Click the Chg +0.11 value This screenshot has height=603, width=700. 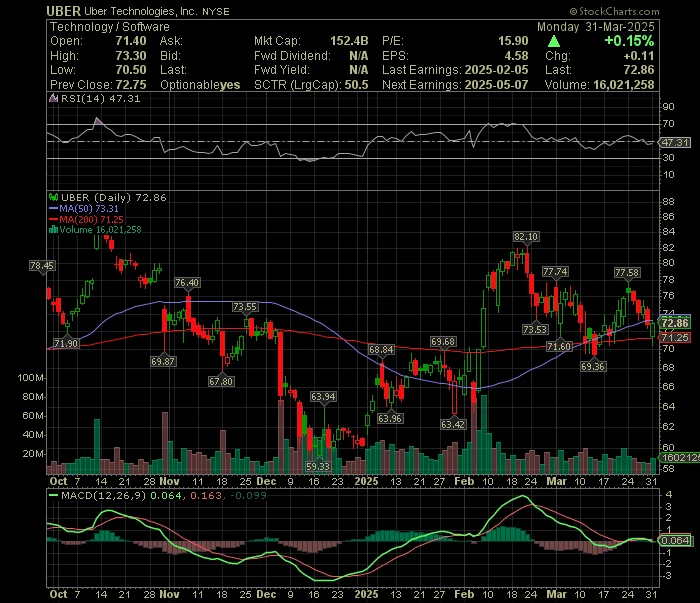639,56
